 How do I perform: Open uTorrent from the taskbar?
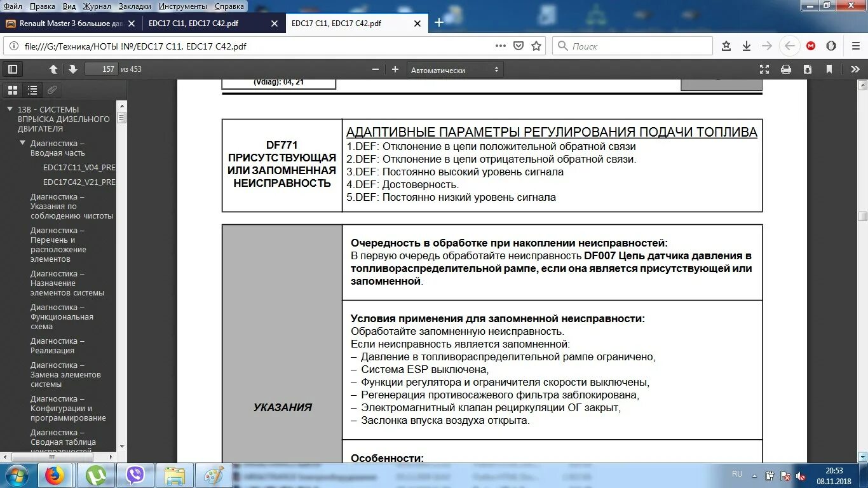point(96,475)
